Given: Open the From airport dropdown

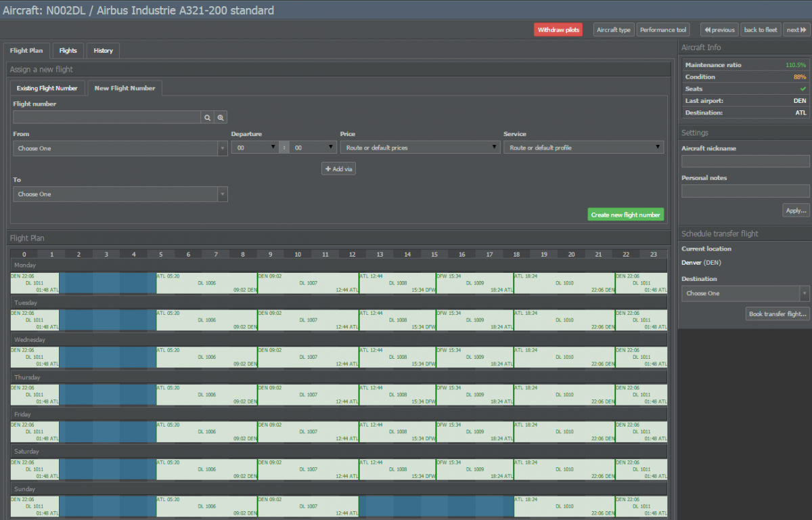Looking at the screenshot, I should [120, 148].
